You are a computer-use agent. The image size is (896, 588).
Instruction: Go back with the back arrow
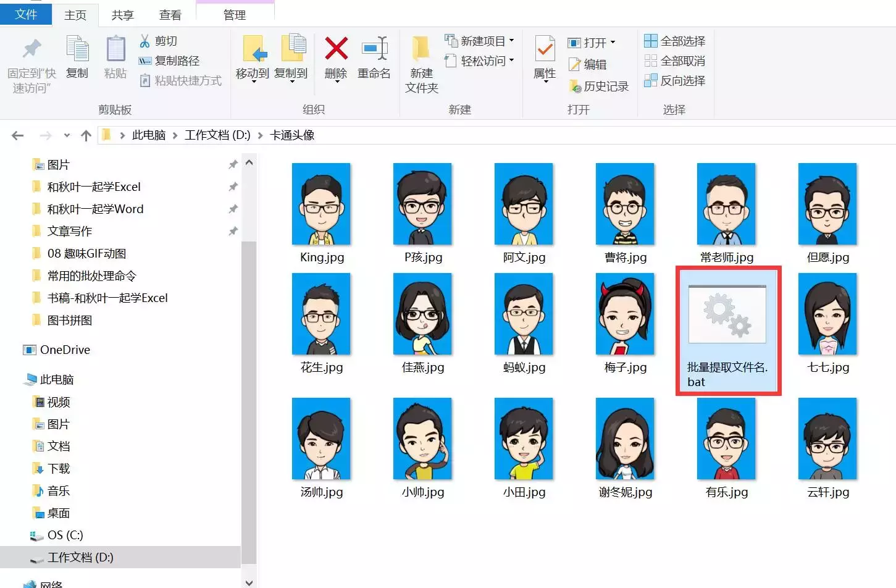tap(17, 135)
